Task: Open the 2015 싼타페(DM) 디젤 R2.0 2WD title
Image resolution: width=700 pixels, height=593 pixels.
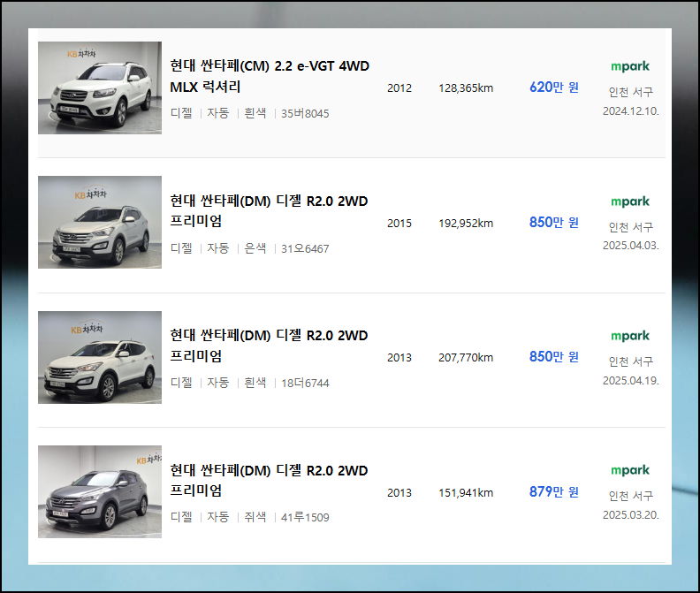Action: (x=269, y=210)
